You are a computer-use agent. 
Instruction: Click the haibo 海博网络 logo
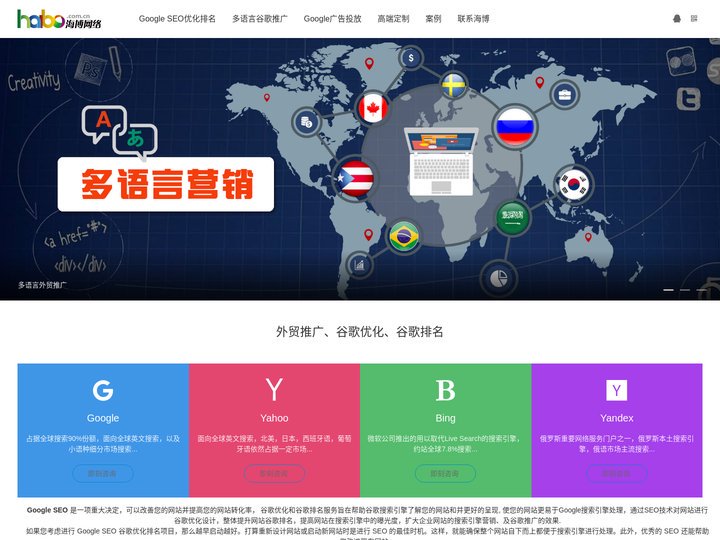(59, 19)
